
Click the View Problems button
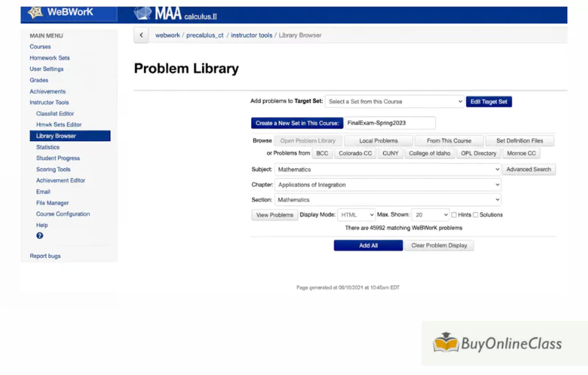[x=274, y=215]
